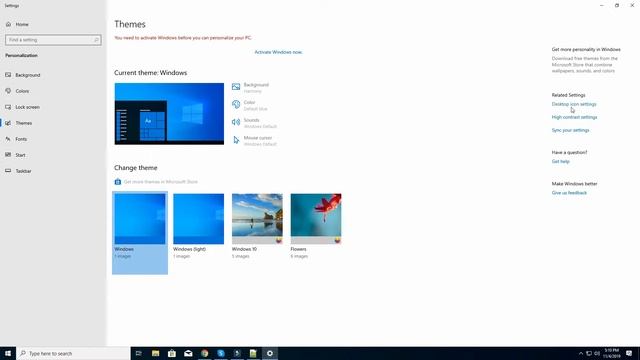This screenshot has width=640, height=360.
Task: Show hidden system tray icons
Action: coord(581,353)
